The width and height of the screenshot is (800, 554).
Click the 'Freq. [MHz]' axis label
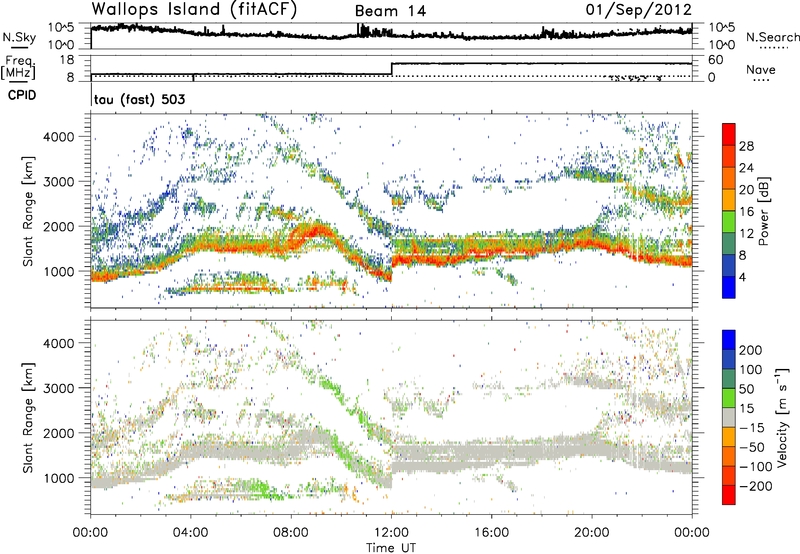tap(18, 68)
